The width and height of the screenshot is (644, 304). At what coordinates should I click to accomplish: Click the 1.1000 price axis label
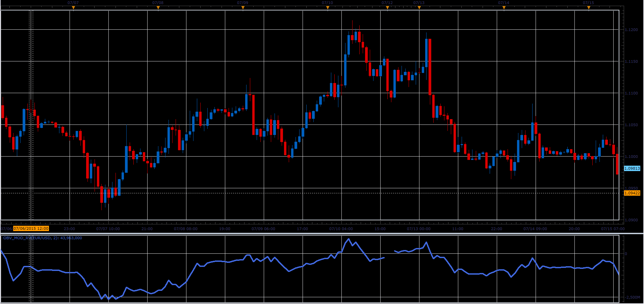(x=631, y=157)
